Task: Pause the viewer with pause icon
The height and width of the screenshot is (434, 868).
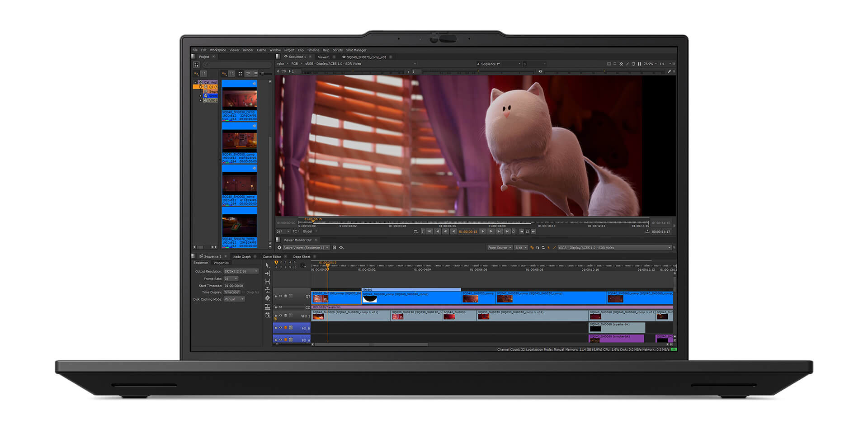Action: click(639, 64)
